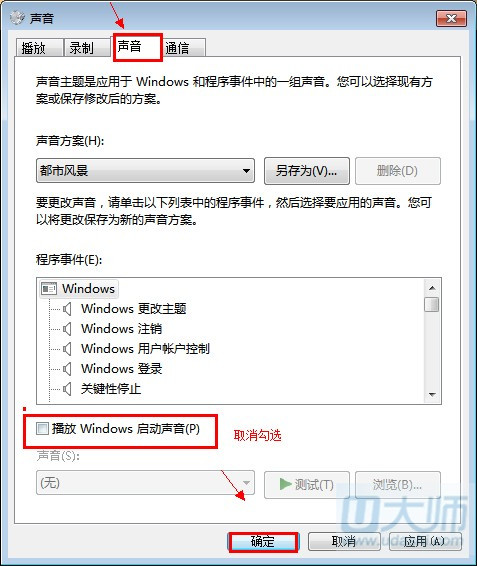The height and width of the screenshot is (566, 477).
Task: Open the 声音方案 dropdown showing 都市风景
Action: [146, 170]
